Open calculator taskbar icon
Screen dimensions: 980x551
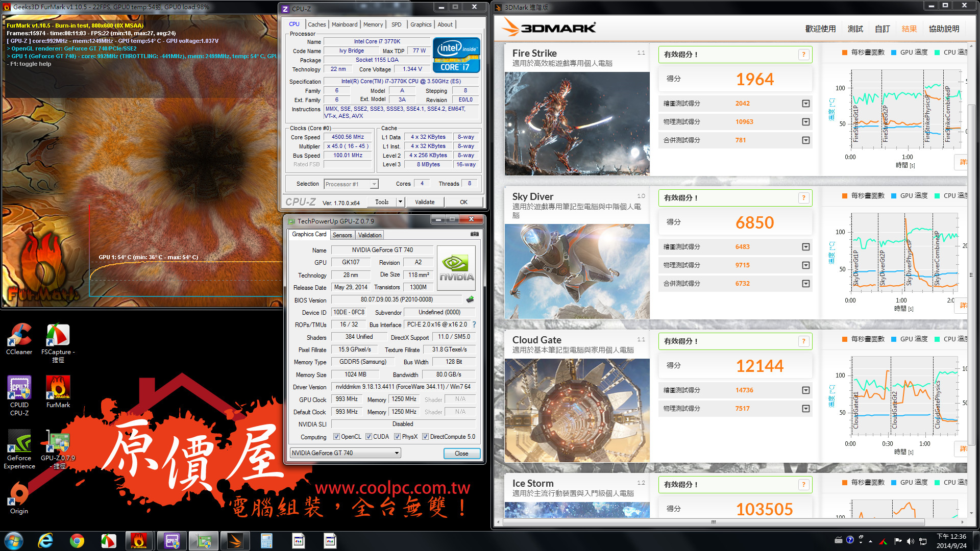(266, 541)
